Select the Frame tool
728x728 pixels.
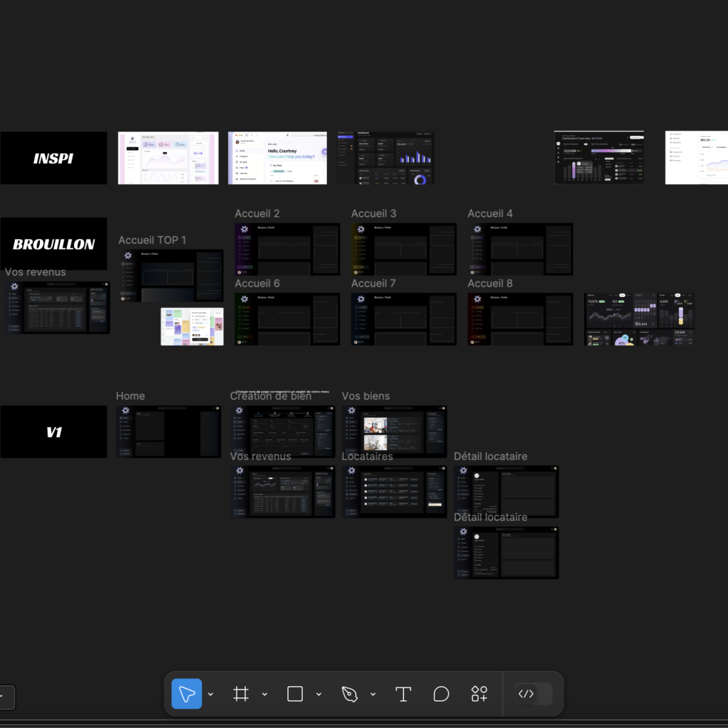[x=241, y=694]
